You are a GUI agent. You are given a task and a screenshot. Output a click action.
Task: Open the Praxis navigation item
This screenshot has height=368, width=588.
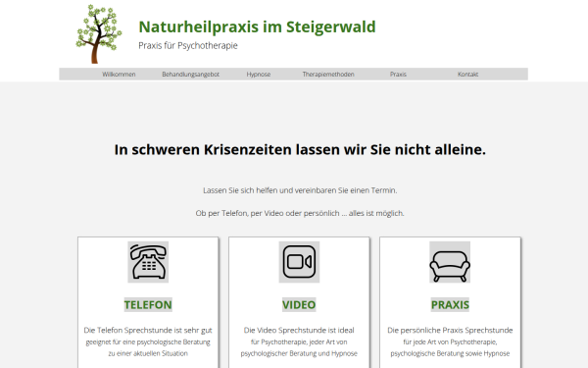398,75
